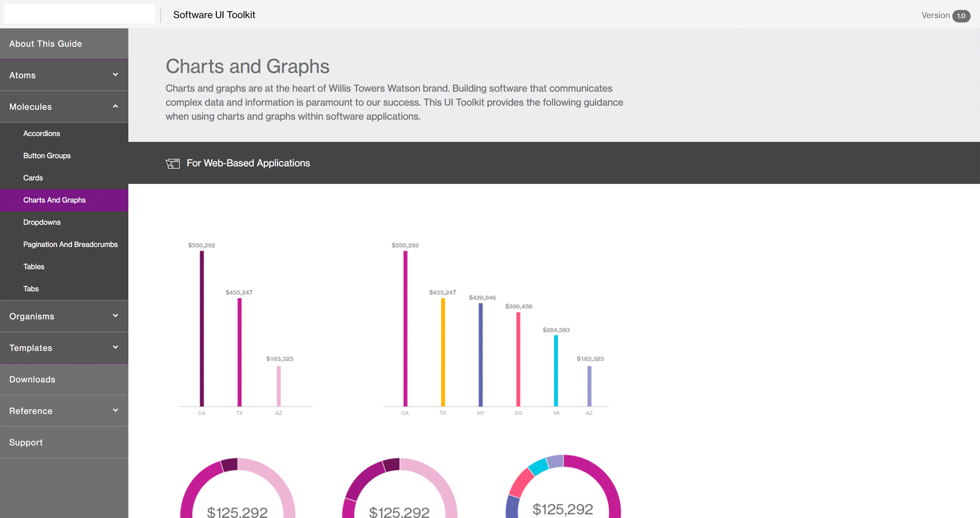This screenshot has width=980, height=518.
Task: Navigate to the Cards item
Action: pyautogui.click(x=33, y=178)
